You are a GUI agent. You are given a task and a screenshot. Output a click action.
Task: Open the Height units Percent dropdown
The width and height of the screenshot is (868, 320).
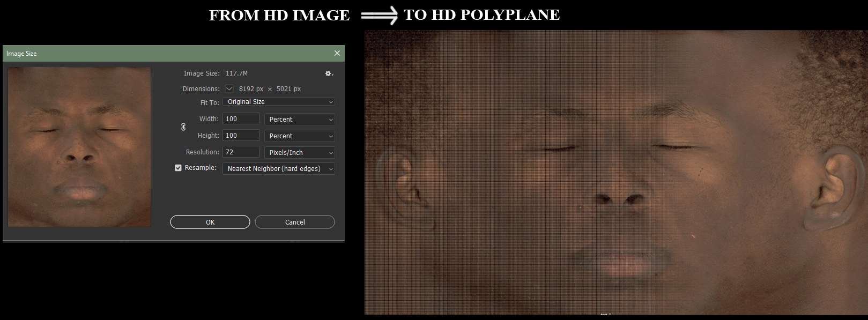pyautogui.click(x=300, y=136)
